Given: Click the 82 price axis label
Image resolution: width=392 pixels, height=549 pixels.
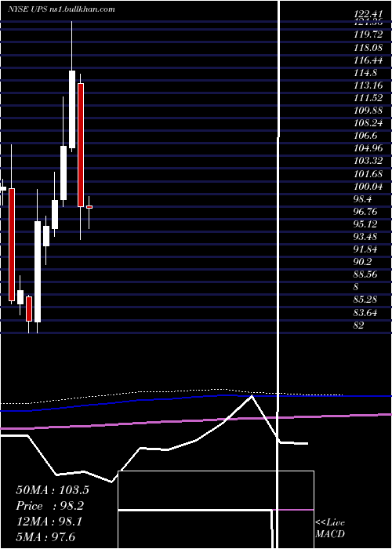Looking at the screenshot, I should [358, 325].
